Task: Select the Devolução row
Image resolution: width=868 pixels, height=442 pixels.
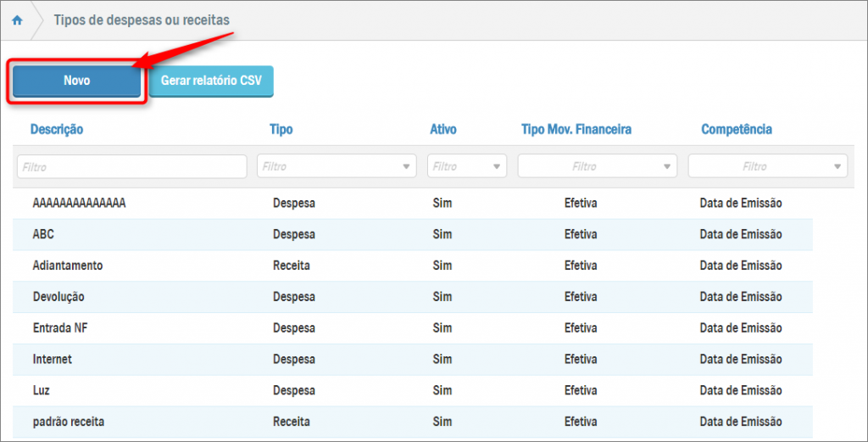Action: 58,297
